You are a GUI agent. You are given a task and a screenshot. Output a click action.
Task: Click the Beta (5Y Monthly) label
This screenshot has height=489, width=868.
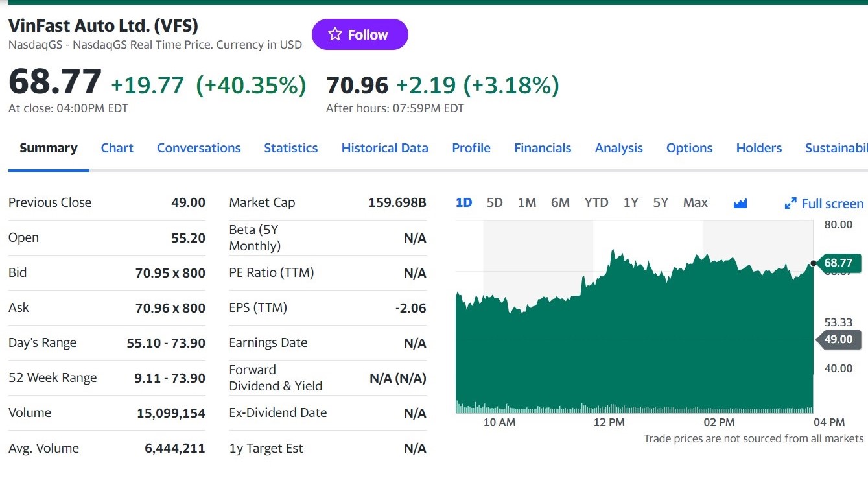pyautogui.click(x=255, y=238)
